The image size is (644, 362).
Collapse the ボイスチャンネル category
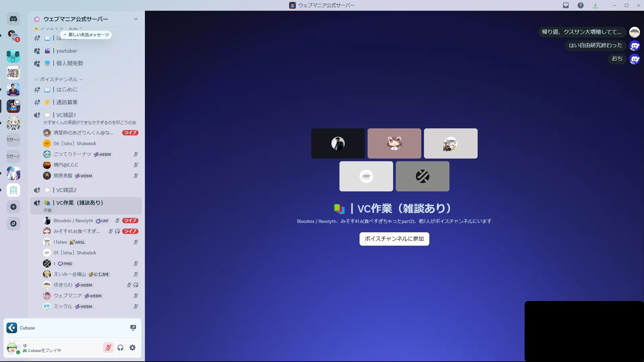59,79
